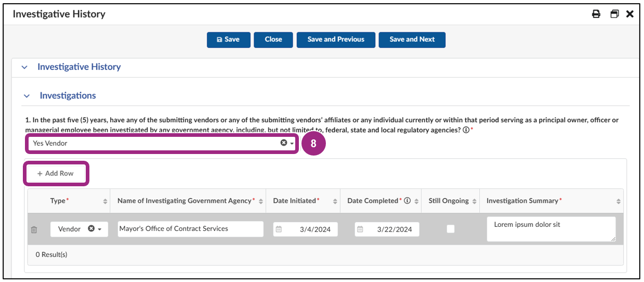Image resolution: width=644 pixels, height=282 pixels.
Task: Delete the investigation row with trash icon
Action: tap(34, 229)
